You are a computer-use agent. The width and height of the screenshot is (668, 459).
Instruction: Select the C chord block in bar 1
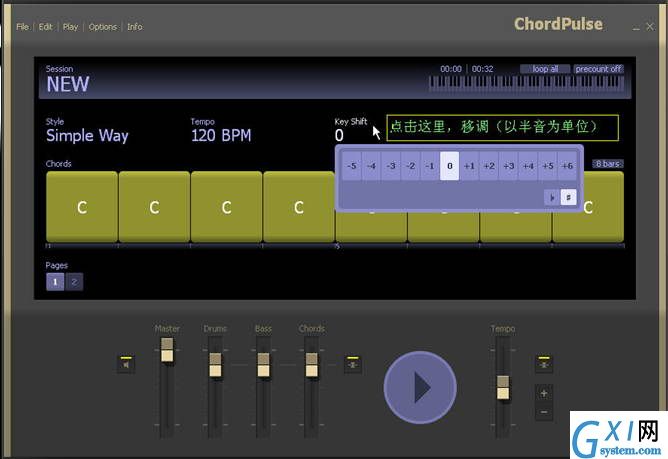point(82,207)
